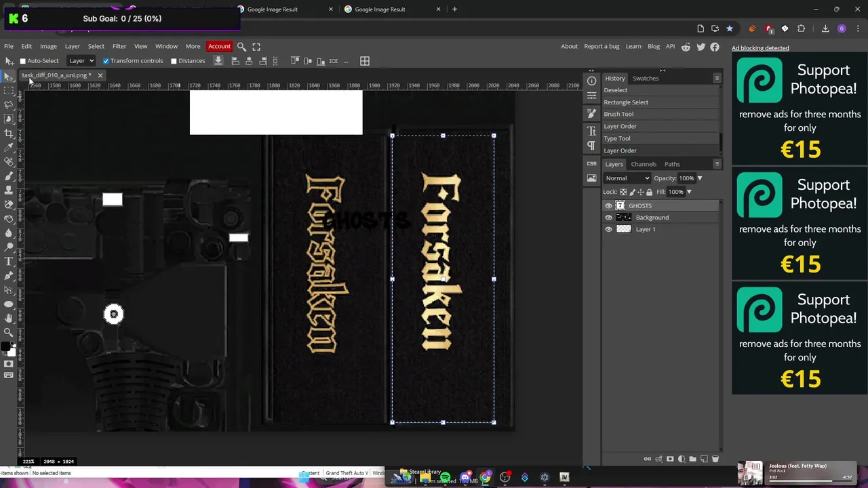Click the download export icon in options bar
Viewport: 868px width, 488px height.
click(218, 61)
